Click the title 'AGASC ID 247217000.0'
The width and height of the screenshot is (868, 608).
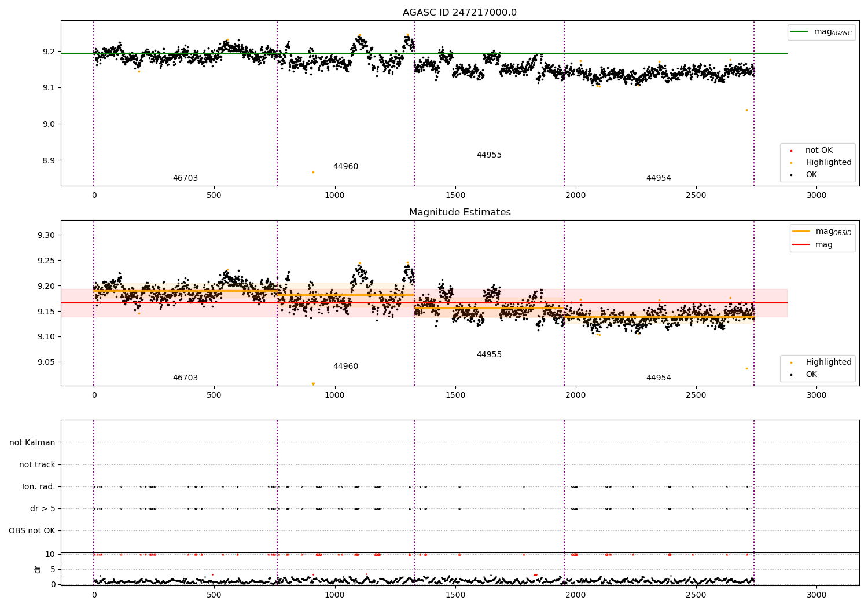pyautogui.click(x=459, y=13)
